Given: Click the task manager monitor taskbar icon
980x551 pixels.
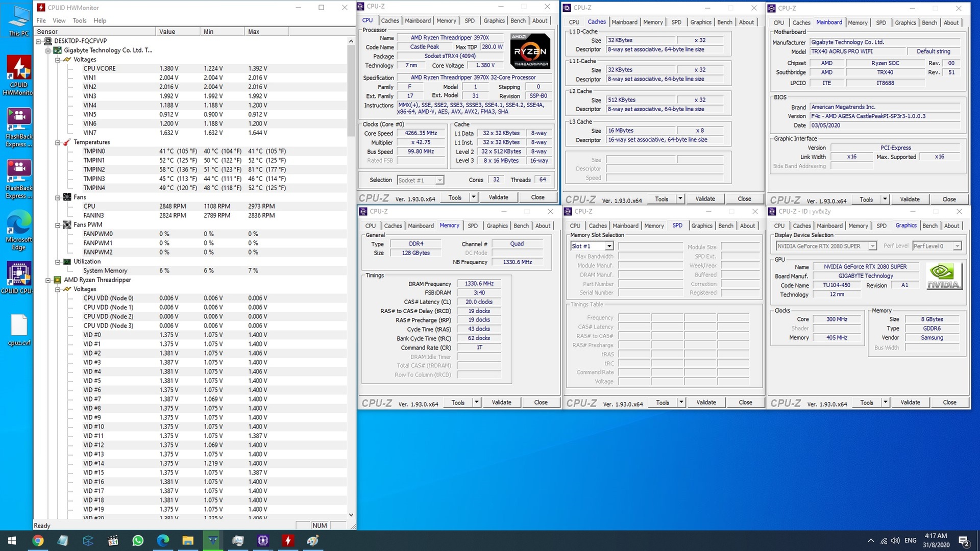Looking at the screenshot, I should point(238,541).
